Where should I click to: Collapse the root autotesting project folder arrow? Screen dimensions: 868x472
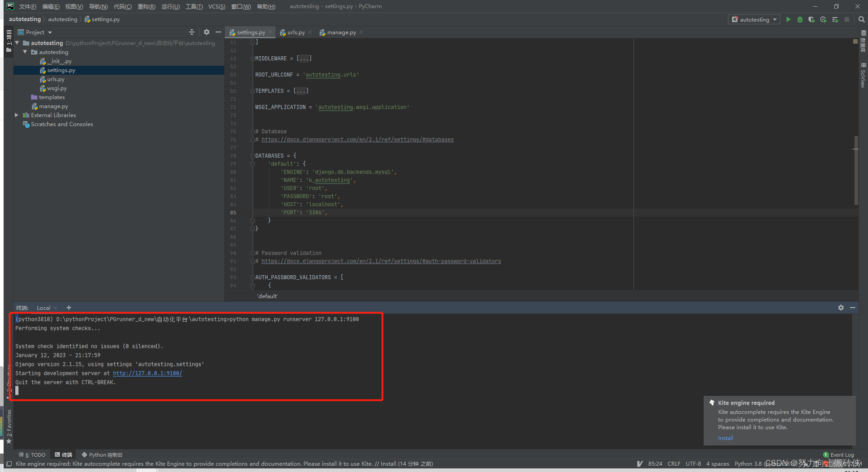[17, 43]
